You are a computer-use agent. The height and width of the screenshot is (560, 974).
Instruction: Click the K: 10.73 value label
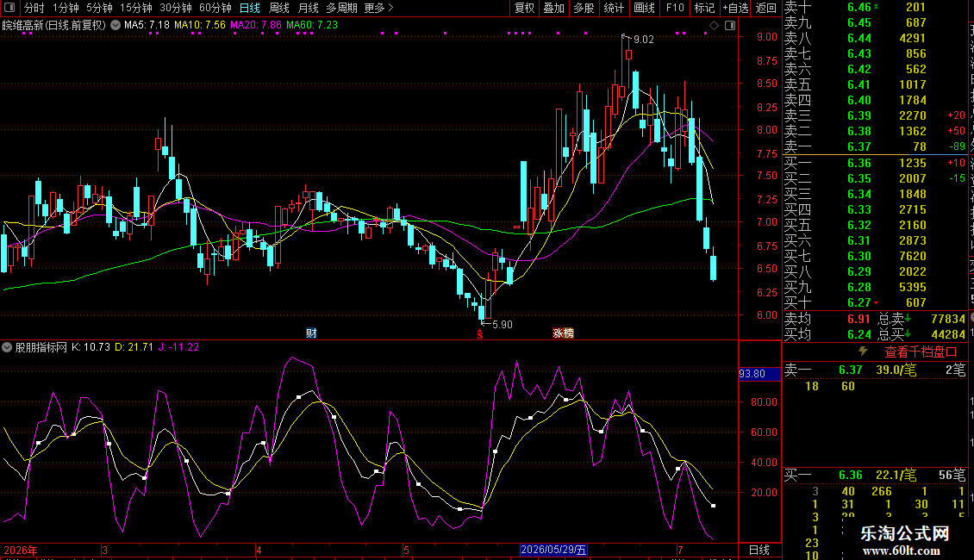pyautogui.click(x=91, y=347)
